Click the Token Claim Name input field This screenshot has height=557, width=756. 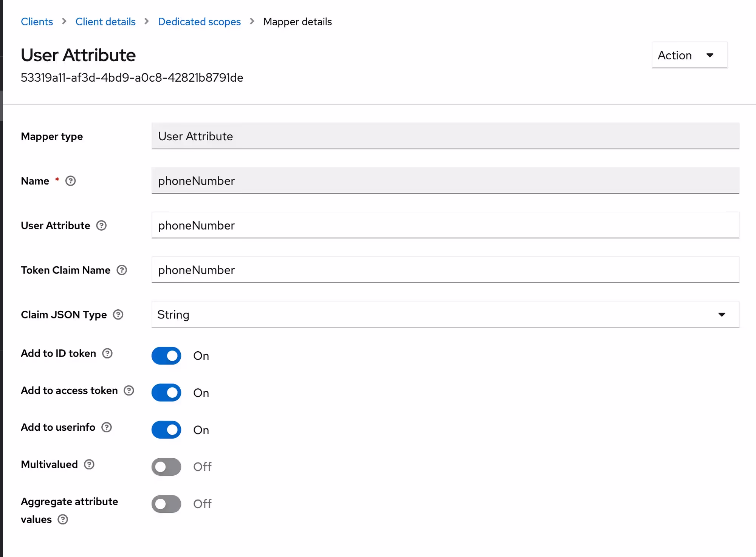445,270
